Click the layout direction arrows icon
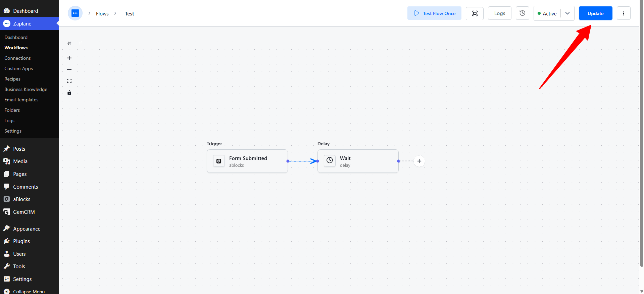 [69, 43]
